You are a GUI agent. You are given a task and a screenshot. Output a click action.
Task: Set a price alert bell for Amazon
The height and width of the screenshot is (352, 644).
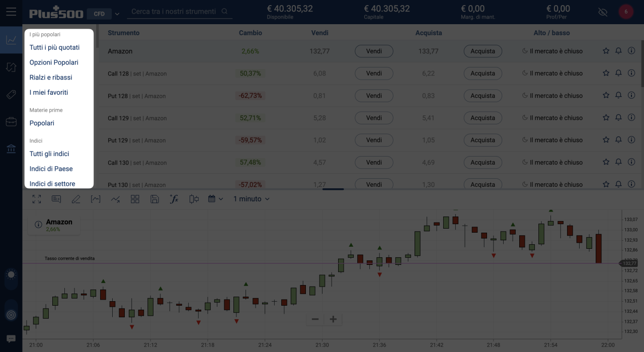[619, 51]
